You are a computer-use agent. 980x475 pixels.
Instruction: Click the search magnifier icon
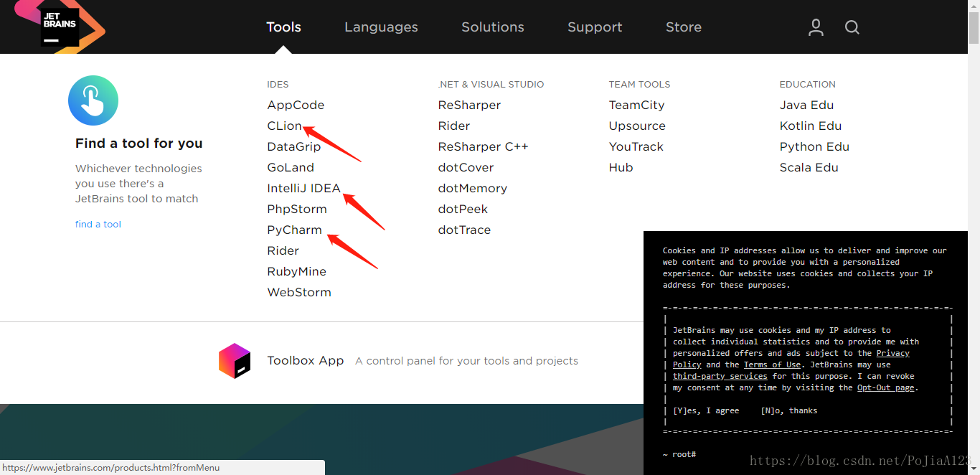tap(852, 27)
